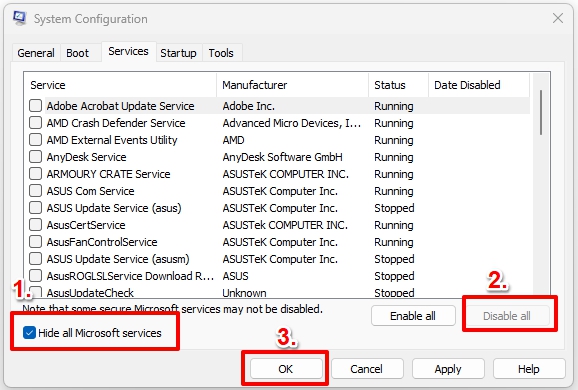Click the Disable all button
This screenshot has width=578, height=390.
pyautogui.click(x=507, y=316)
